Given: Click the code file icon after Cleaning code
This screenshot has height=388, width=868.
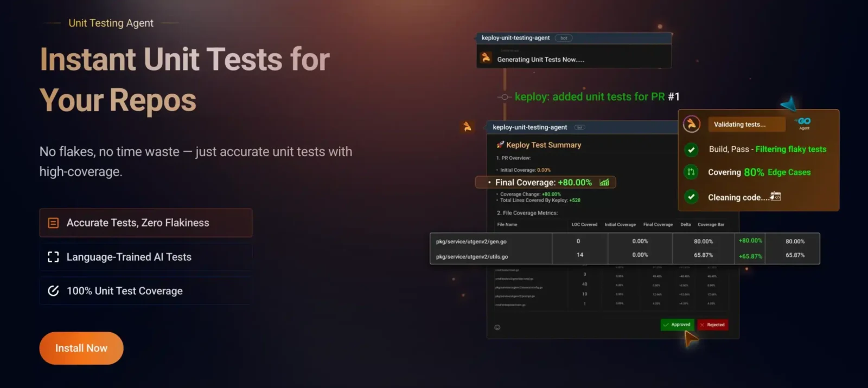Looking at the screenshot, I should (x=775, y=196).
